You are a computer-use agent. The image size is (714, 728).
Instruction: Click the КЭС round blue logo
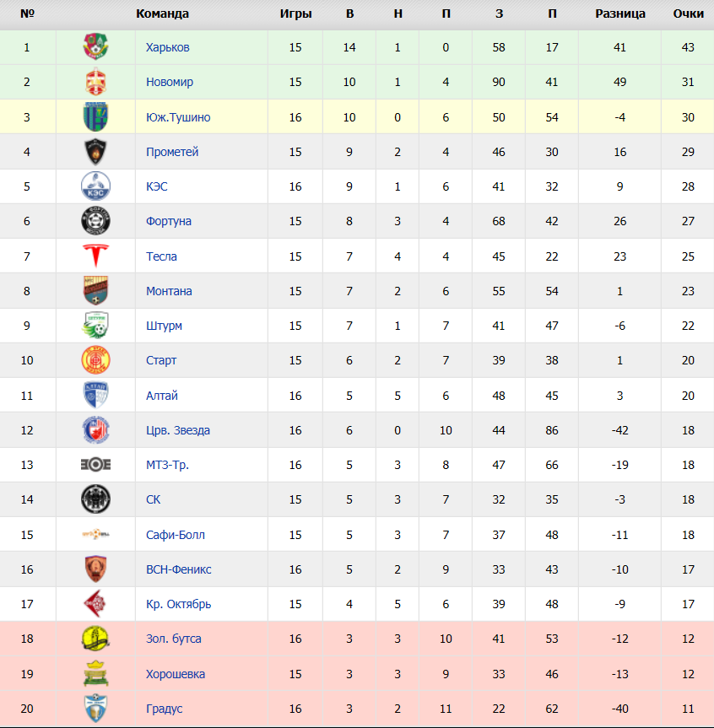pyautogui.click(x=95, y=186)
